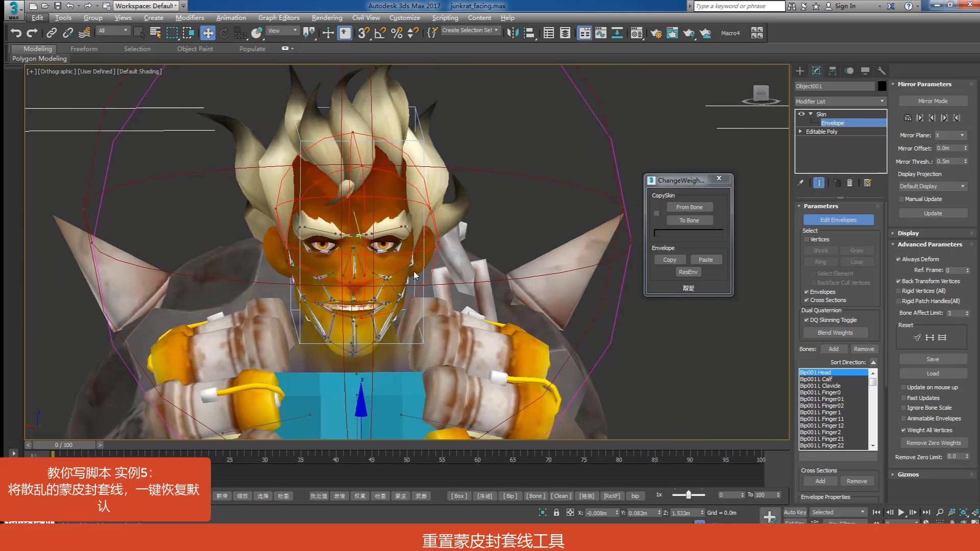Viewport: 980px width, 551px height.
Task: Toggle the Angle Snap icon
Action: coord(380,33)
